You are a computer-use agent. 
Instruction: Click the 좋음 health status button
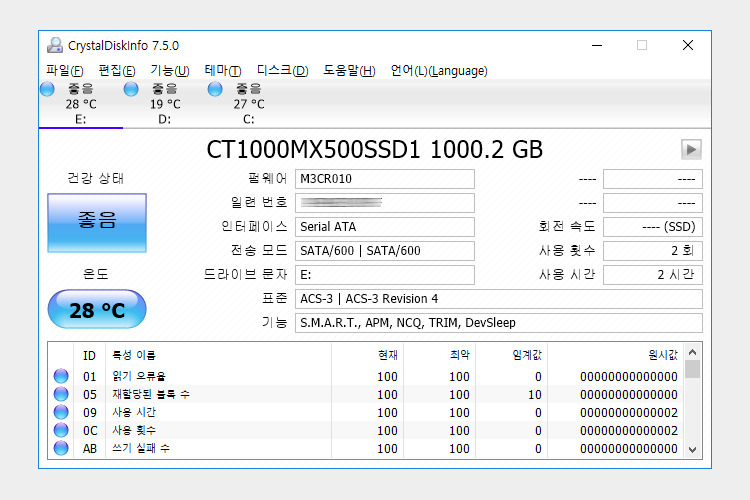97,222
